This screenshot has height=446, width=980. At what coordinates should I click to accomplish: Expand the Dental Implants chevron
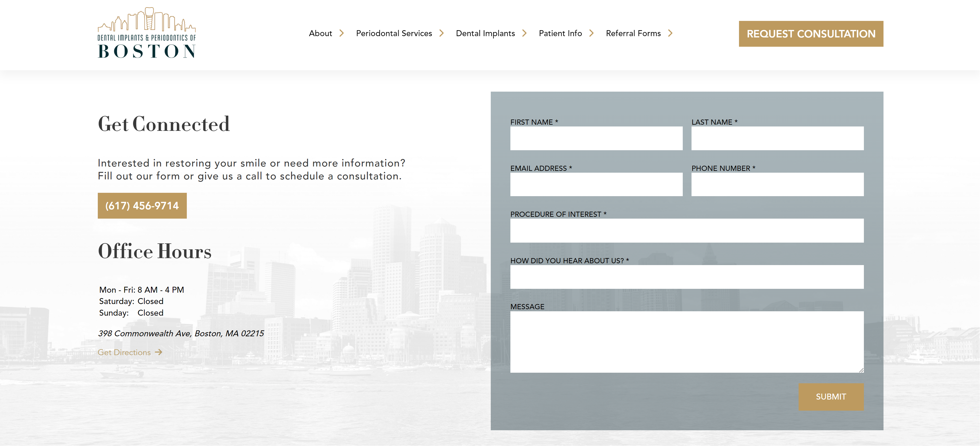pos(525,34)
